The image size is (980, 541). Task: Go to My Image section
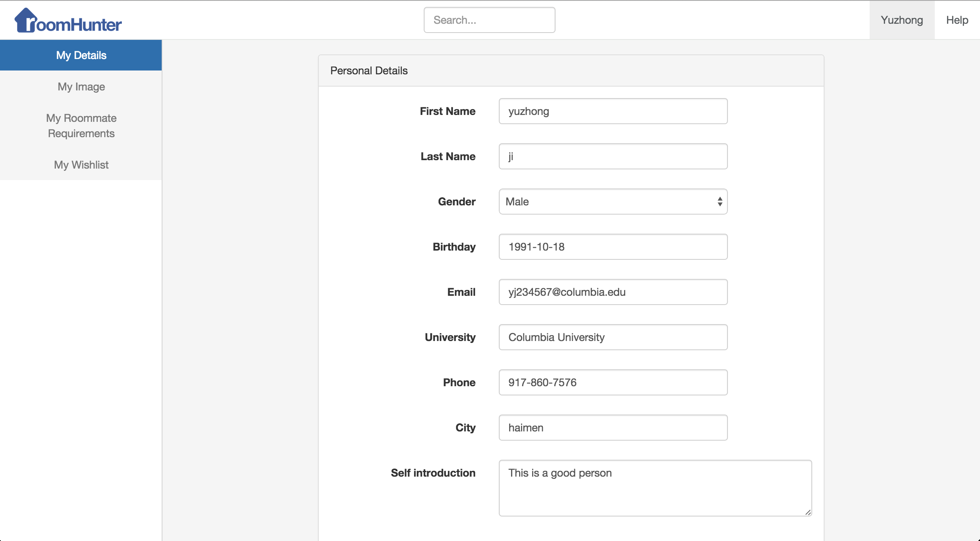click(81, 87)
